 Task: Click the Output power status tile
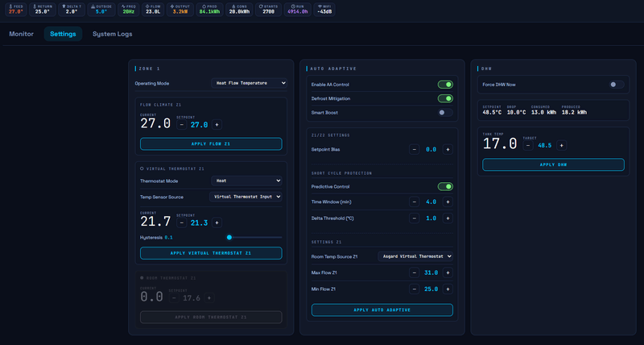click(x=179, y=9)
